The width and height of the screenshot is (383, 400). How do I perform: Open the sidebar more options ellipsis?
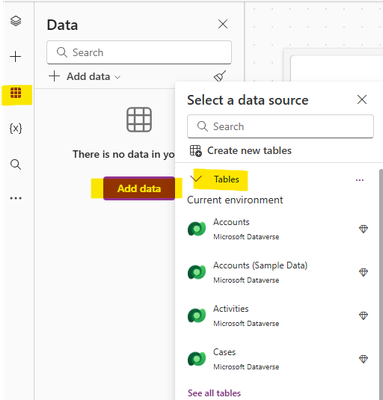pyautogui.click(x=16, y=198)
